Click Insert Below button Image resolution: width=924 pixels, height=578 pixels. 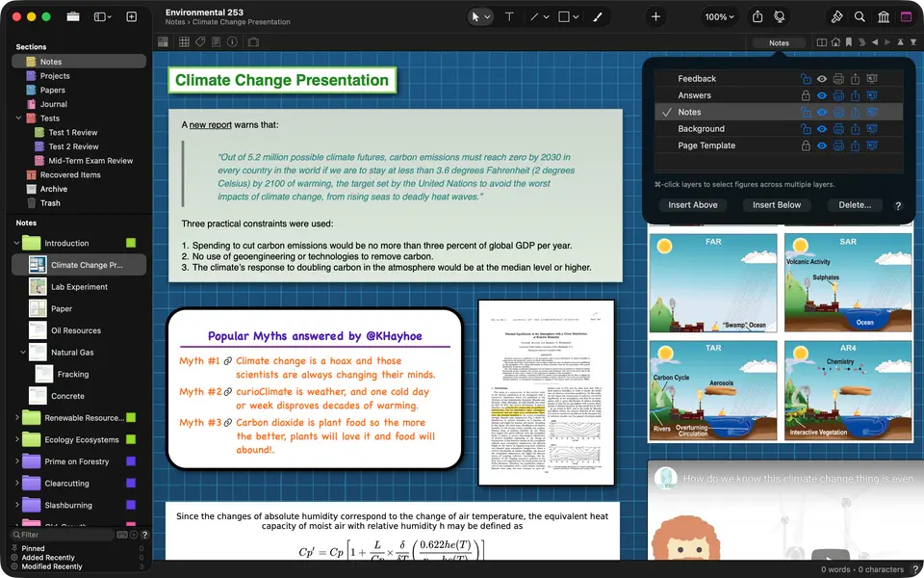(x=776, y=204)
